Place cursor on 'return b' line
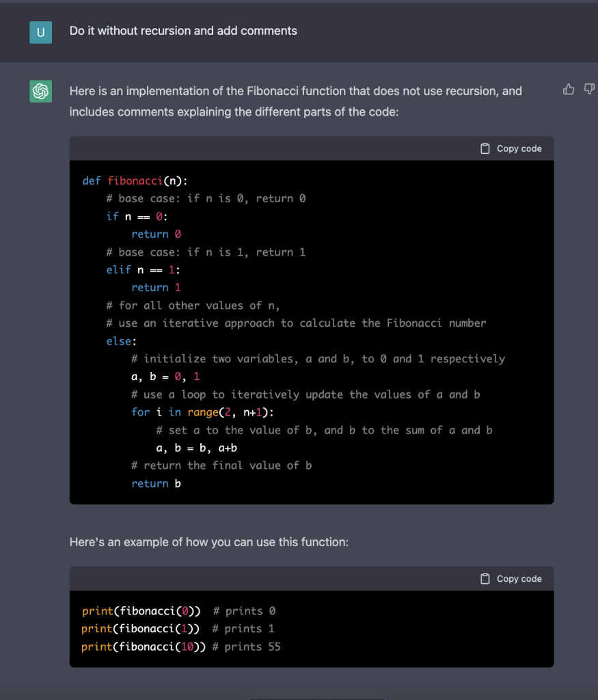Screen dimensions: 598x700 point(156,483)
